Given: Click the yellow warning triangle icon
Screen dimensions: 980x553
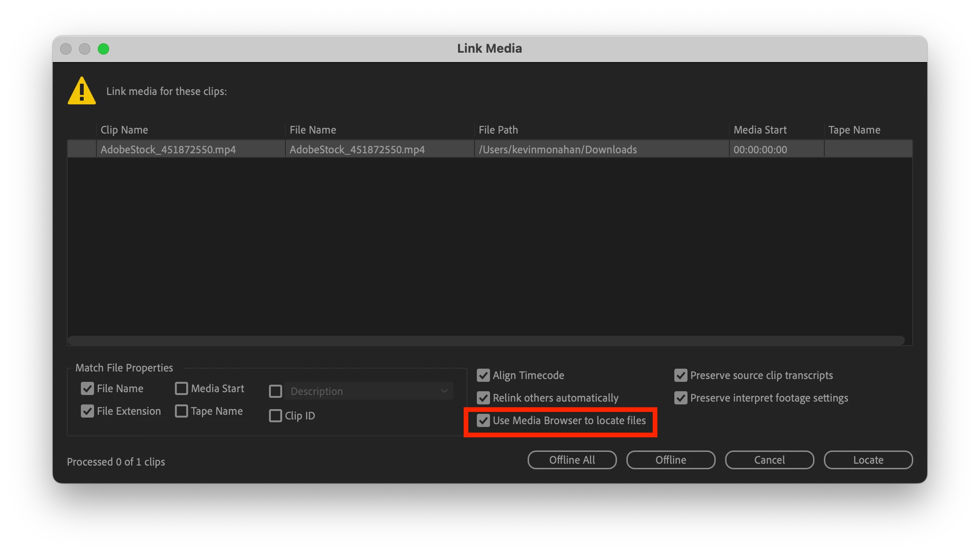Looking at the screenshot, I should point(82,91).
